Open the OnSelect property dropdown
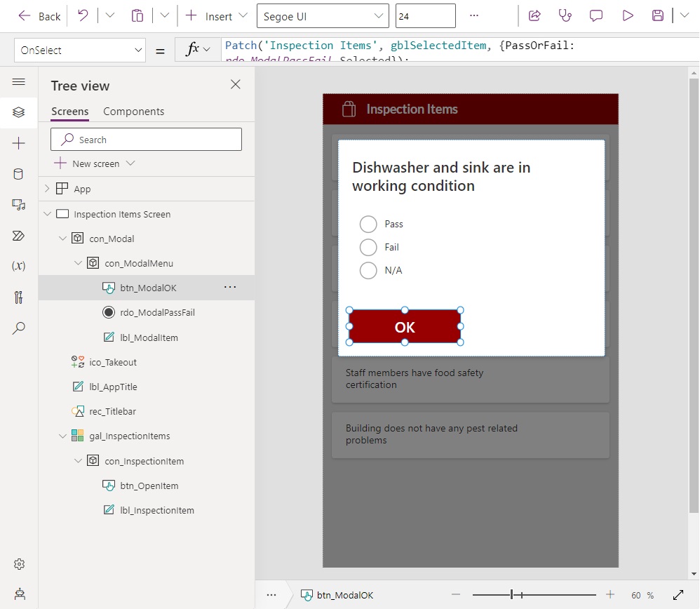Viewport: 700px width, 609px height. [x=80, y=51]
